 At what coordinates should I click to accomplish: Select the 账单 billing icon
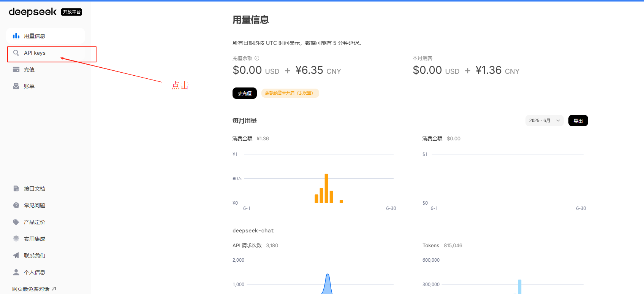pyautogui.click(x=16, y=86)
